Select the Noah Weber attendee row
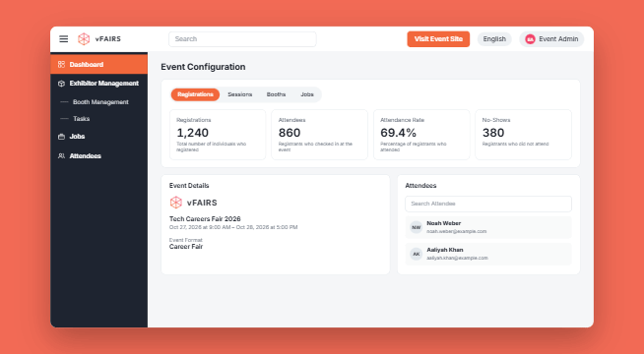 [x=488, y=227]
